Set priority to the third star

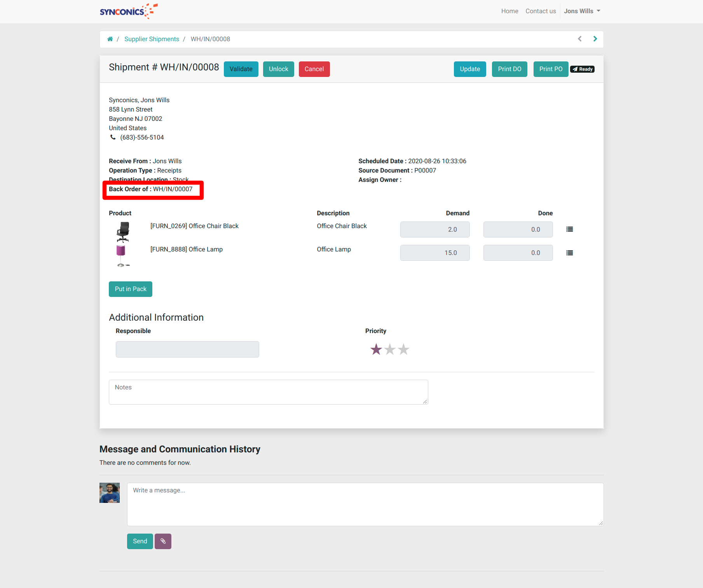point(404,349)
